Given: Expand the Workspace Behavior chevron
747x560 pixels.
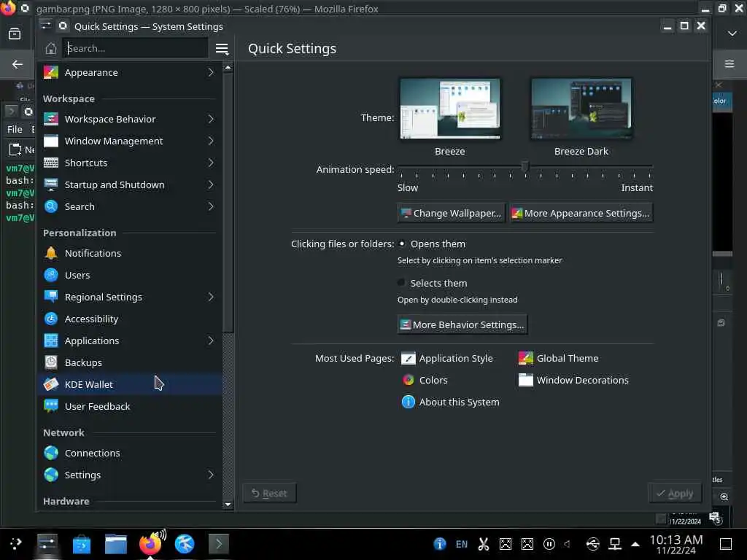Looking at the screenshot, I should [x=211, y=119].
